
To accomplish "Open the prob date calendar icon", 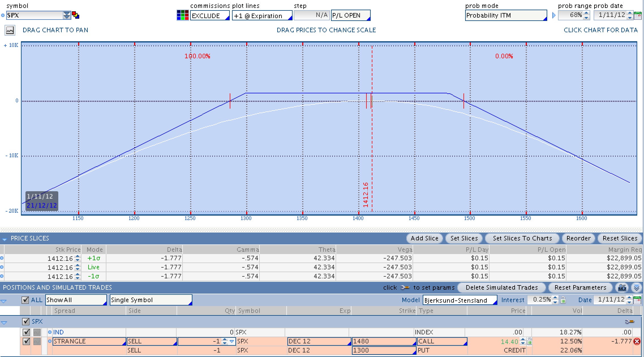I will 638,16.
